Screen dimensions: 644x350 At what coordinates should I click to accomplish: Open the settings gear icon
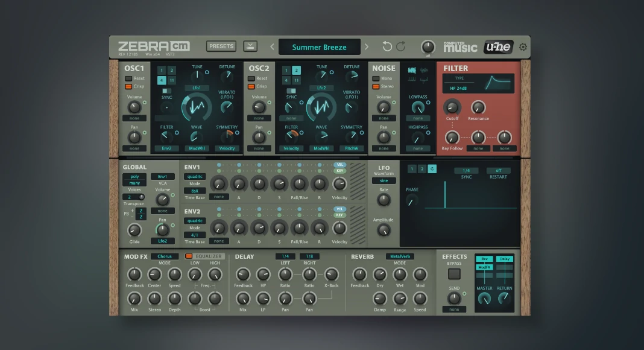(523, 47)
